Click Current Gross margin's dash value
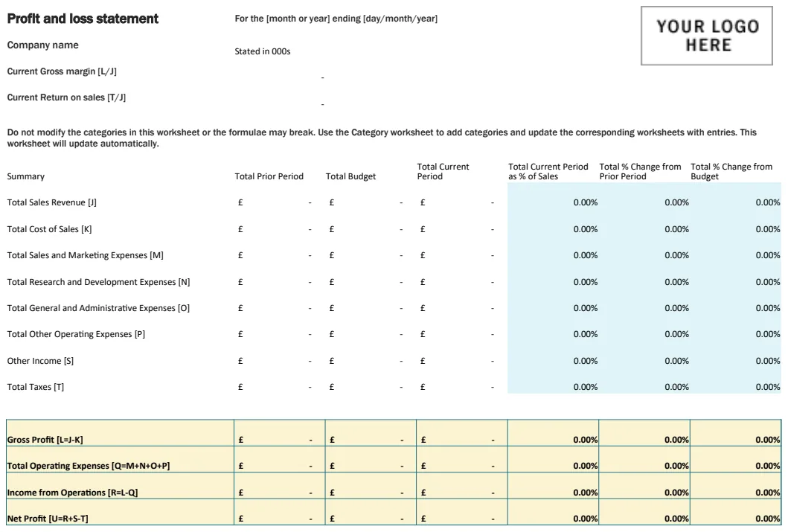The image size is (788, 532). pyautogui.click(x=323, y=78)
